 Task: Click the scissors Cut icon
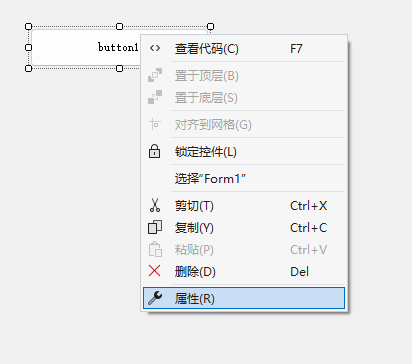pyautogui.click(x=155, y=205)
